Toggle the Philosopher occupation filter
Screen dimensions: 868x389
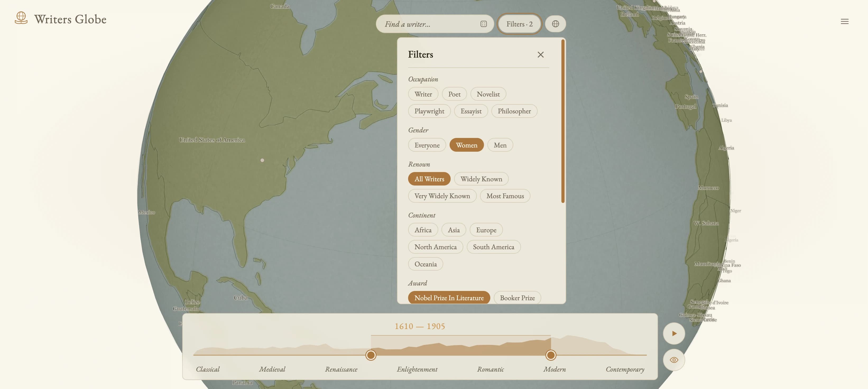514,111
